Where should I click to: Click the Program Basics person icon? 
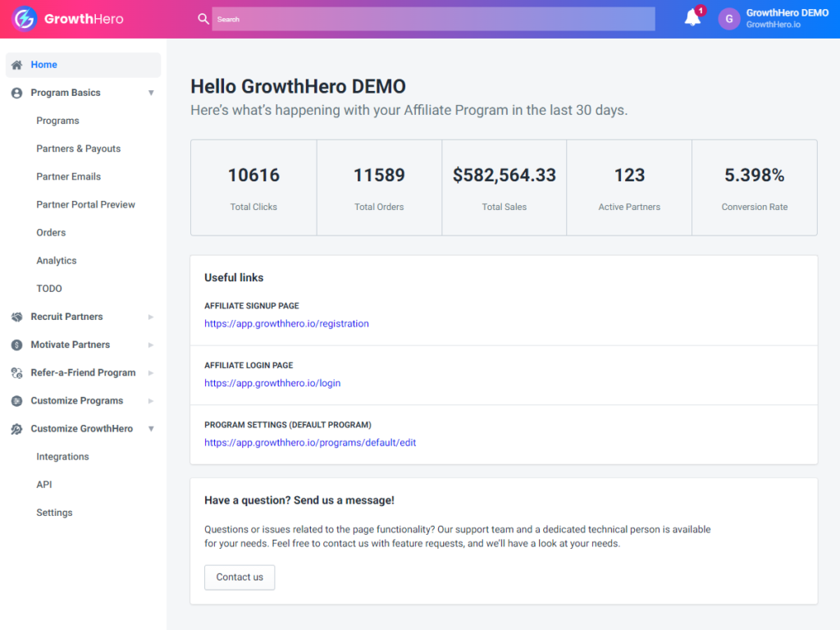coord(17,93)
